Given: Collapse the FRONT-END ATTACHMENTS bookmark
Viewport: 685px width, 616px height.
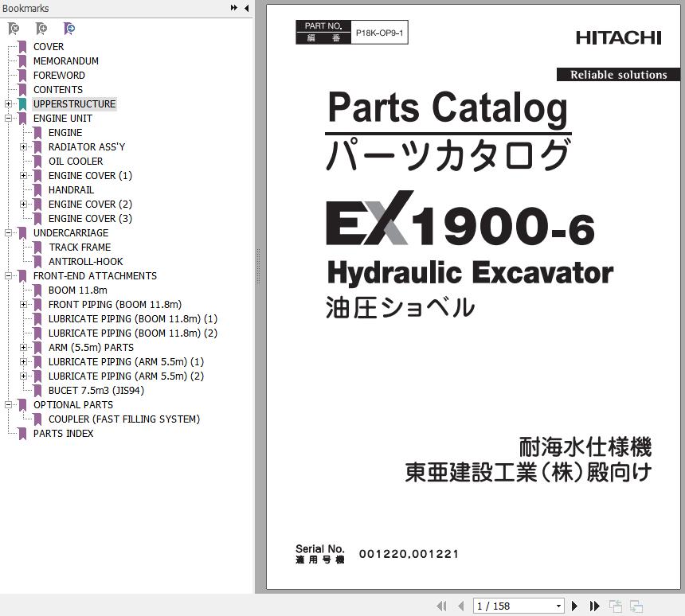Looking at the screenshot, I should 8,276.
